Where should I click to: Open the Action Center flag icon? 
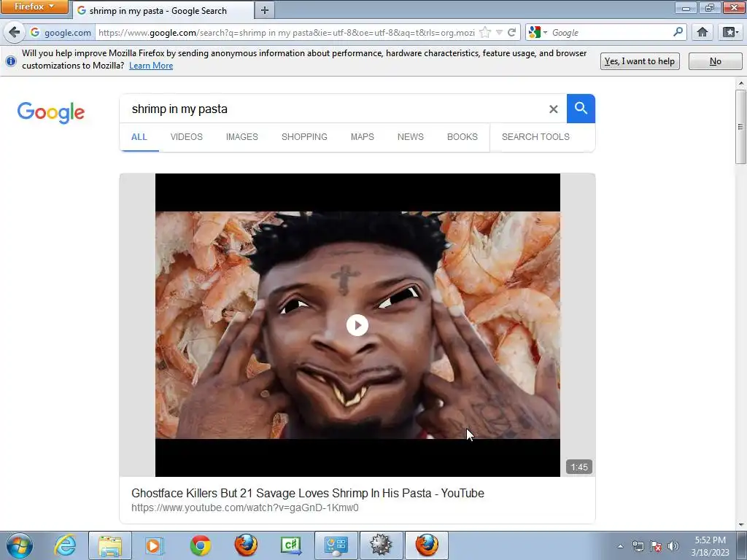(656, 546)
